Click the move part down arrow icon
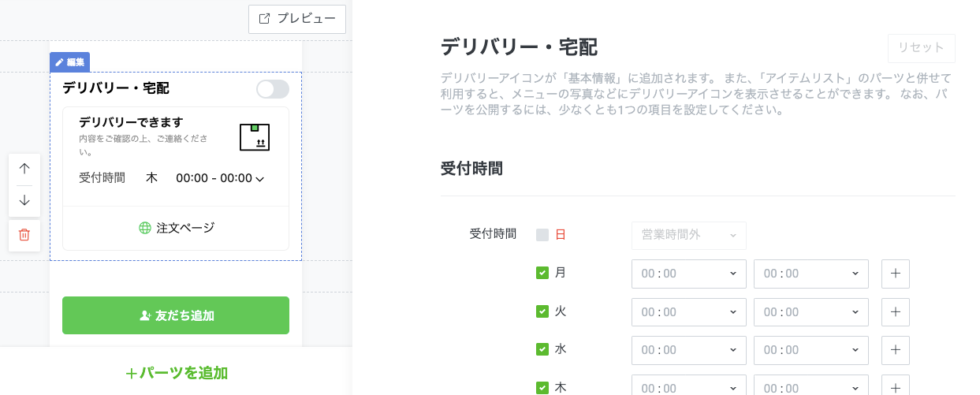This screenshot has width=980, height=395. (24, 200)
